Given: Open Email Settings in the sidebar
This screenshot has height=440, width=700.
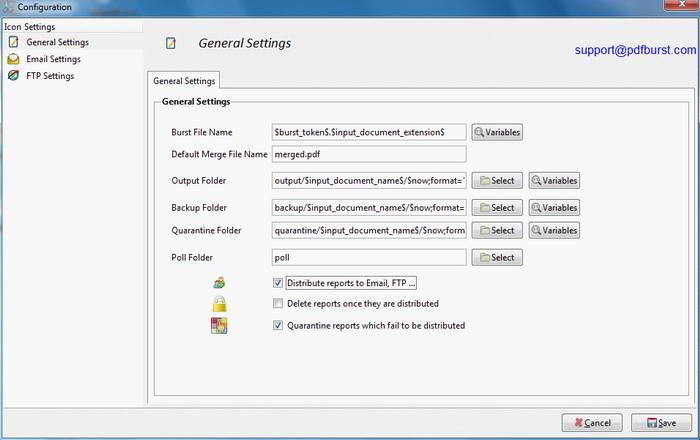Looking at the screenshot, I should tap(53, 59).
